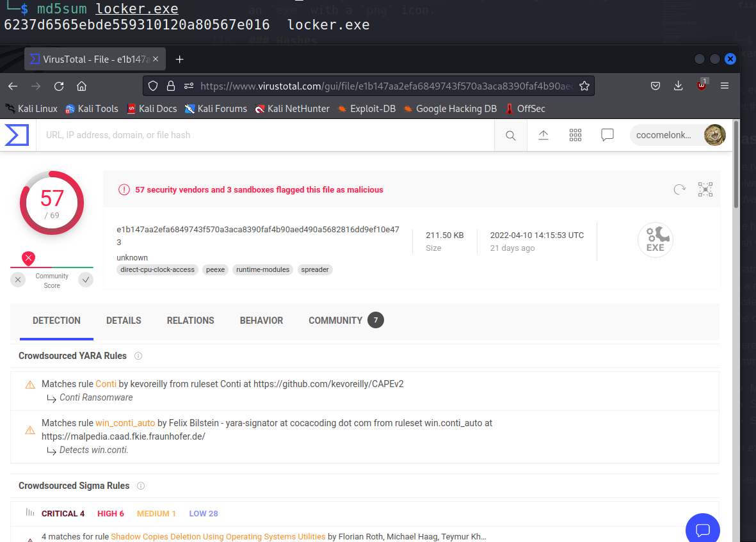756x542 pixels.
Task: Switch to the DETECTION tab
Action: (56, 321)
